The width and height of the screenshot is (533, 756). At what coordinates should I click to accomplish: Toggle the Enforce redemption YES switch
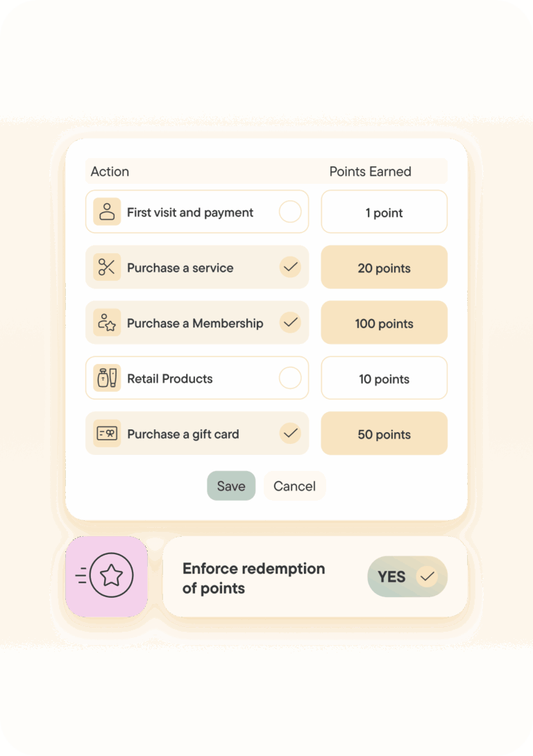pyautogui.click(x=407, y=576)
